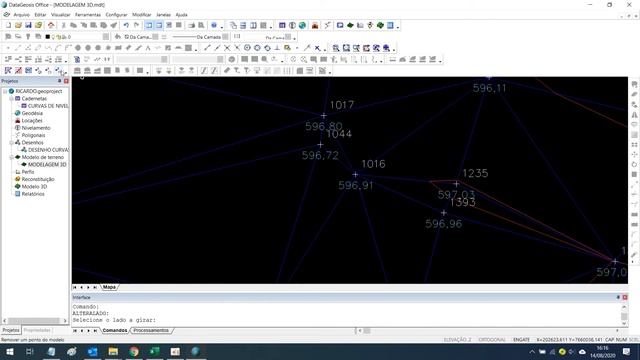Select the Geodésia tree item

(x=32, y=113)
